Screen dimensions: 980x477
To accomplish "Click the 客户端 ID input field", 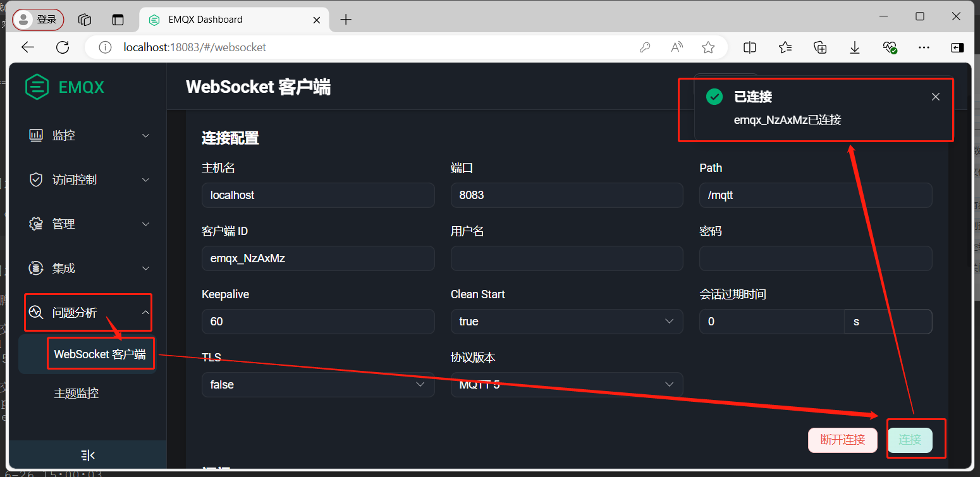I will click(318, 258).
